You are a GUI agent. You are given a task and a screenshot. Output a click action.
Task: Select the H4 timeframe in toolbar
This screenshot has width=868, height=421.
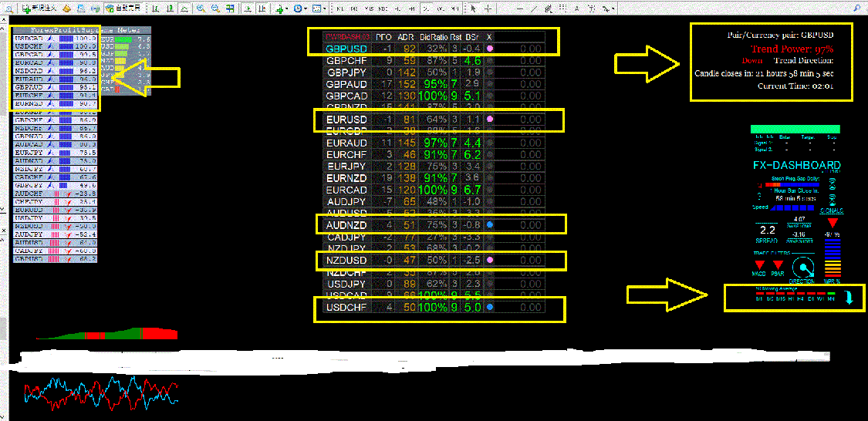tap(411, 8)
